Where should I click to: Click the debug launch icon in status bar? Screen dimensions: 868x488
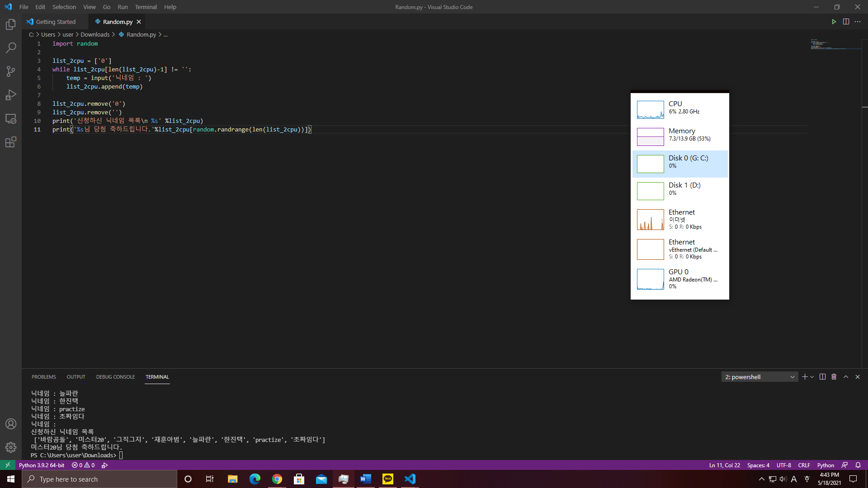(104, 465)
